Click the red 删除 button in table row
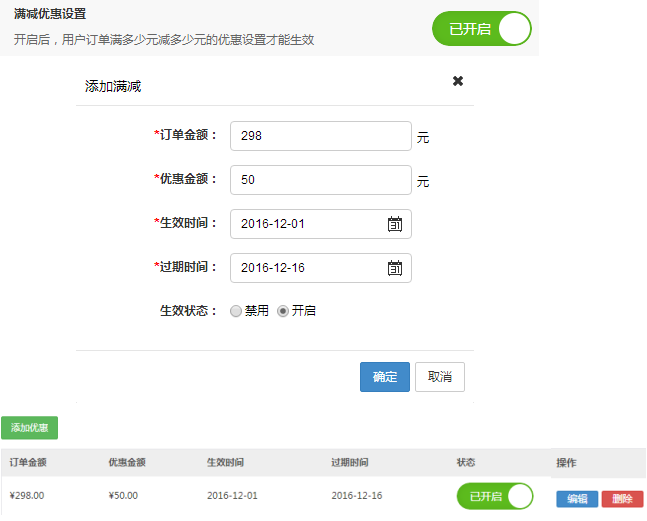Viewport: 647px width, 521px height. point(622,499)
